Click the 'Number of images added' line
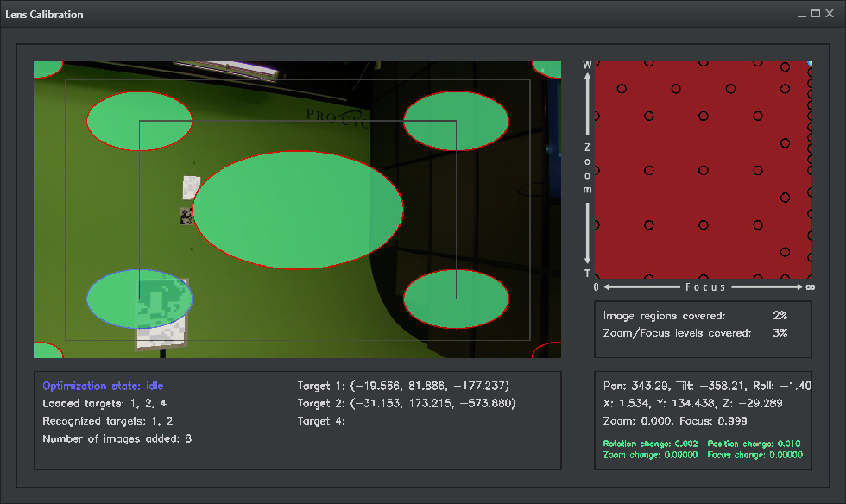The height and width of the screenshot is (504, 846). [117, 439]
